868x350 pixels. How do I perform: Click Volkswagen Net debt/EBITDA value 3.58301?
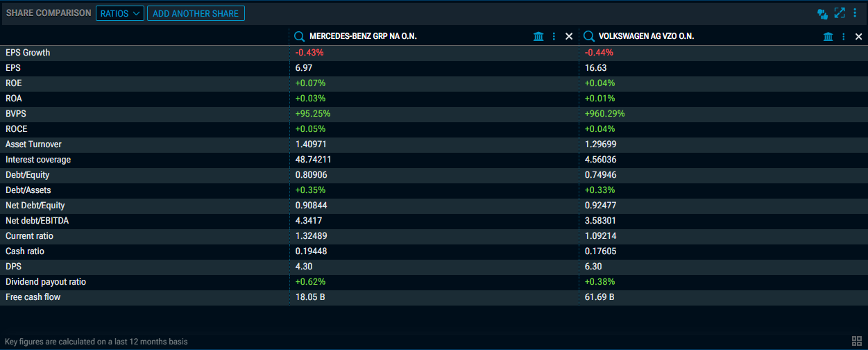601,221
